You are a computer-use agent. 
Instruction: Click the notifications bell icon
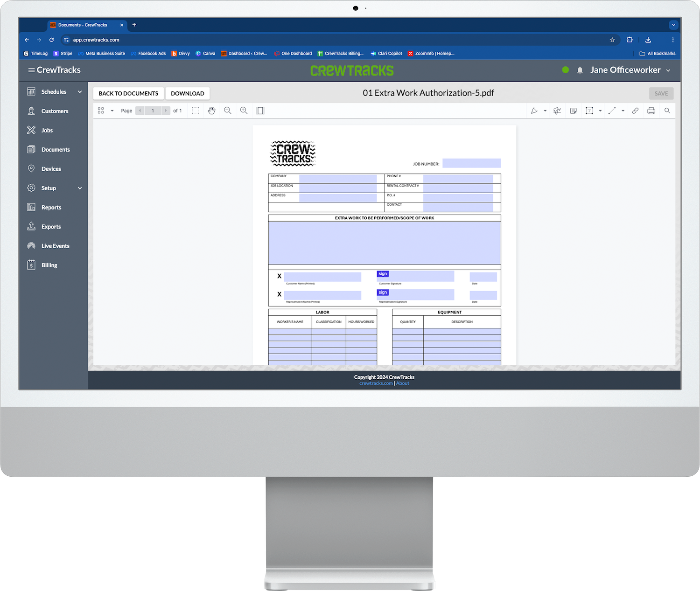point(580,70)
